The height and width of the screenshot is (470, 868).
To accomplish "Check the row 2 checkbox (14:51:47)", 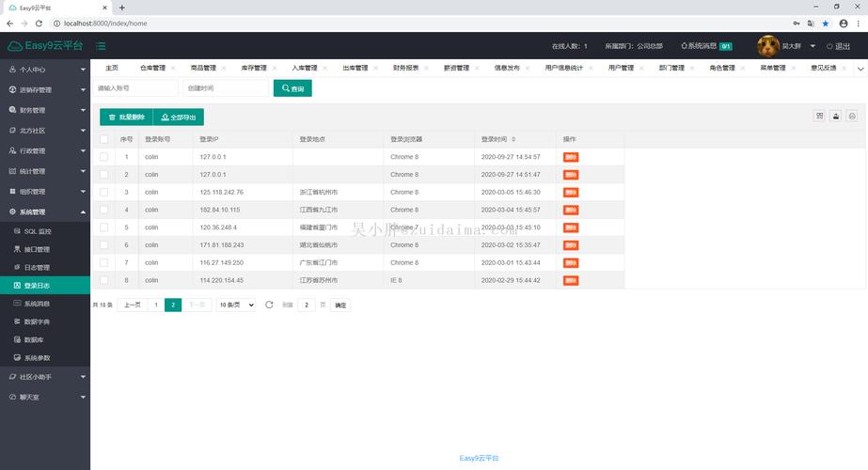I will coord(103,175).
